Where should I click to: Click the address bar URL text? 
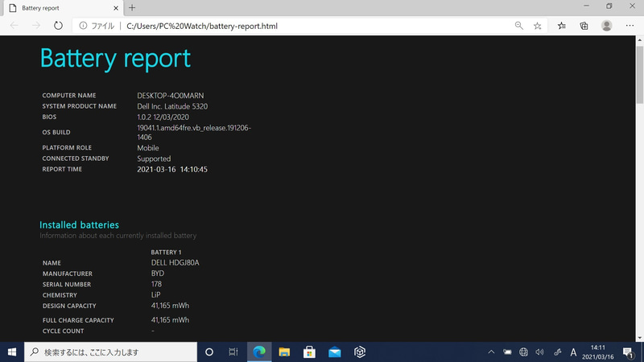(202, 26)
